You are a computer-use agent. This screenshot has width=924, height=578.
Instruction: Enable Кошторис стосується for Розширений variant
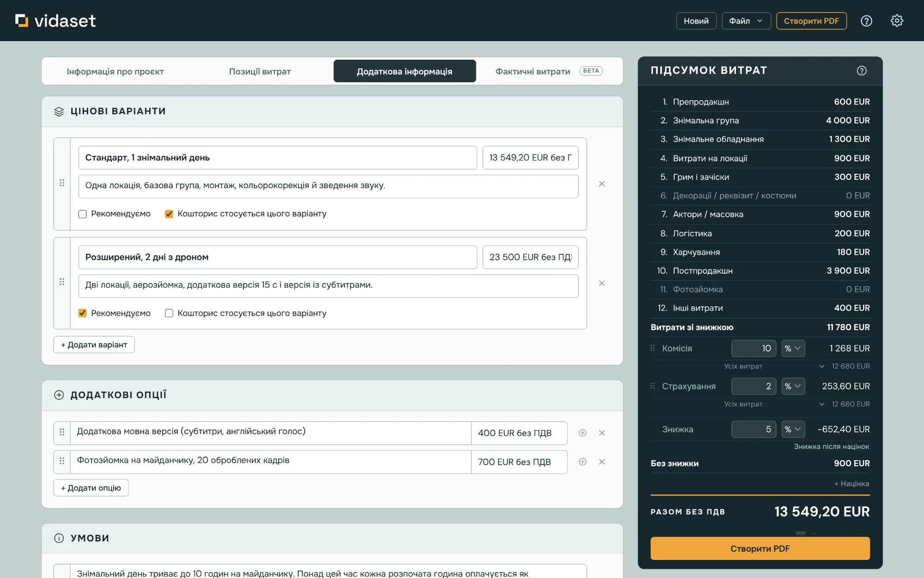(x=169, y=313)
